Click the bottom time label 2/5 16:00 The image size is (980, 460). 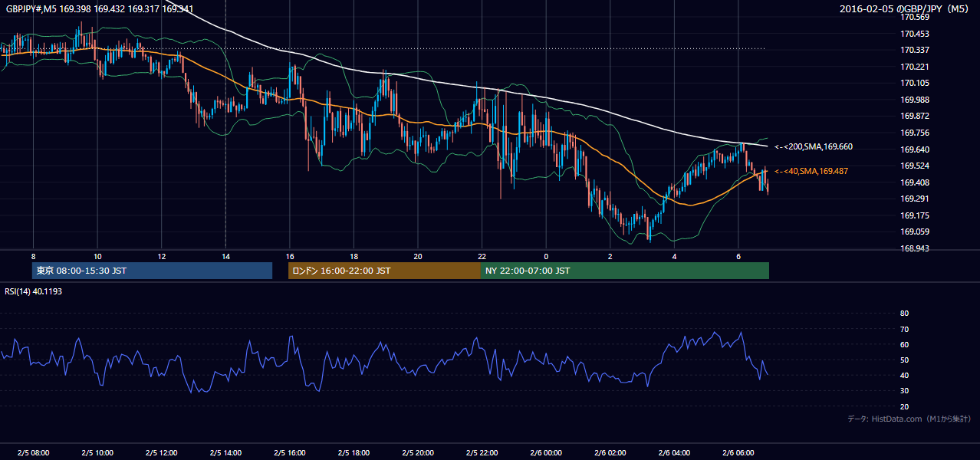coord(289,453)
